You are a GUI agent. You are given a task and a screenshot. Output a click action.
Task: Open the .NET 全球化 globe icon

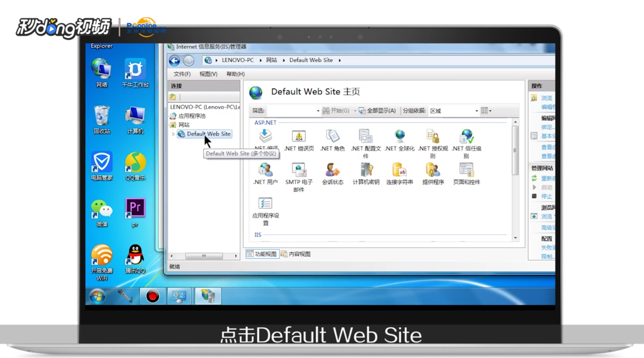400,136
